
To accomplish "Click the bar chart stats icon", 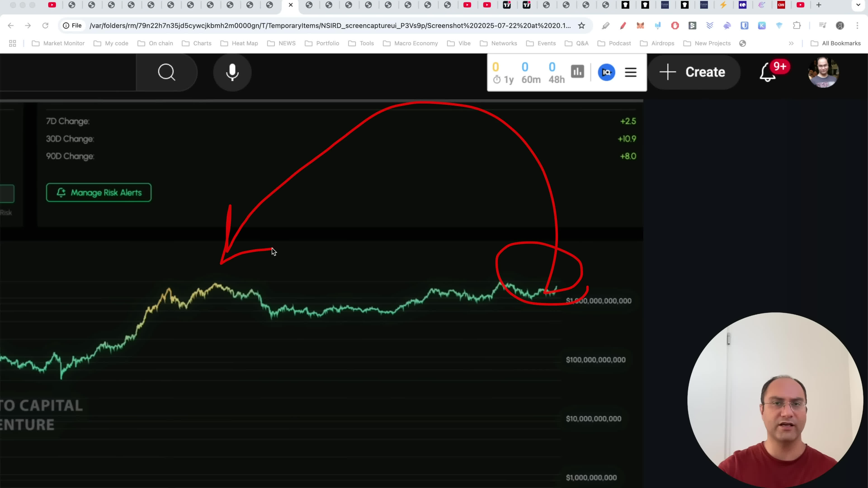I will [x=577, y=71].
